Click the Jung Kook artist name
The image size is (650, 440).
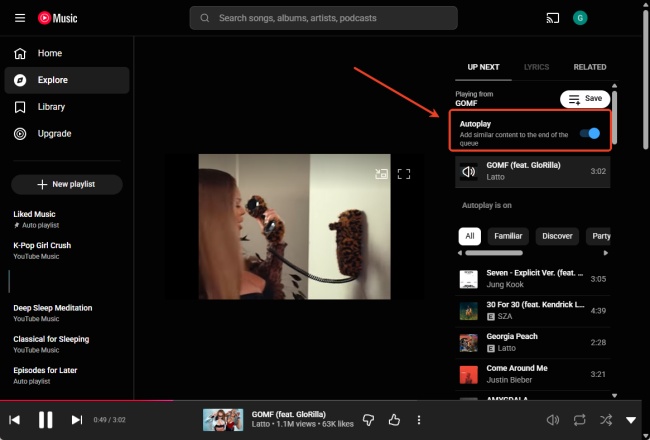[x=505, y=284]
